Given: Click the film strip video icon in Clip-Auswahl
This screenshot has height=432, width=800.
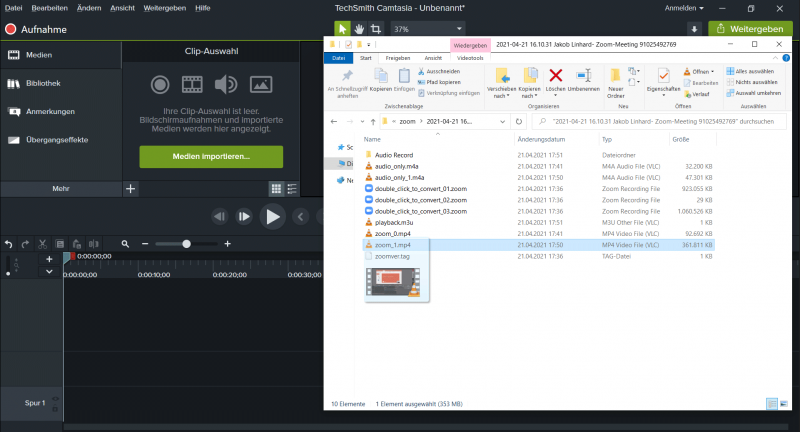Looking at the screenshot, I should tap(192, 85).
